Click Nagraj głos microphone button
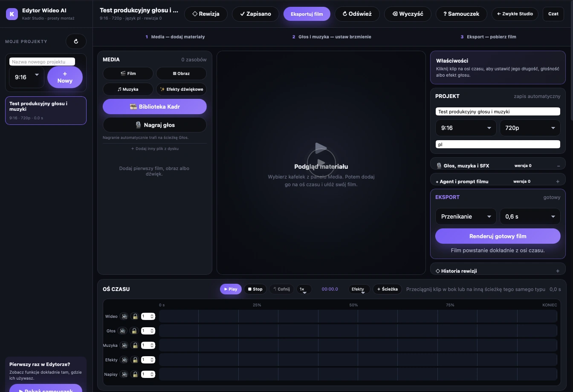The height and width of the screenshot is (392, 573). (x=155, y=125)
